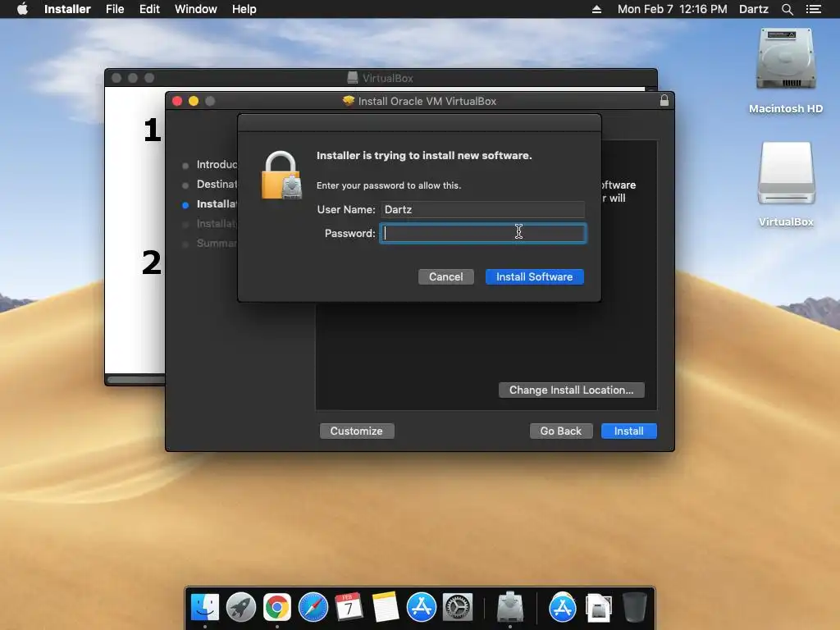
Task: Open the Installer menu
Action: pyautogui.click(x=67, y=9)
